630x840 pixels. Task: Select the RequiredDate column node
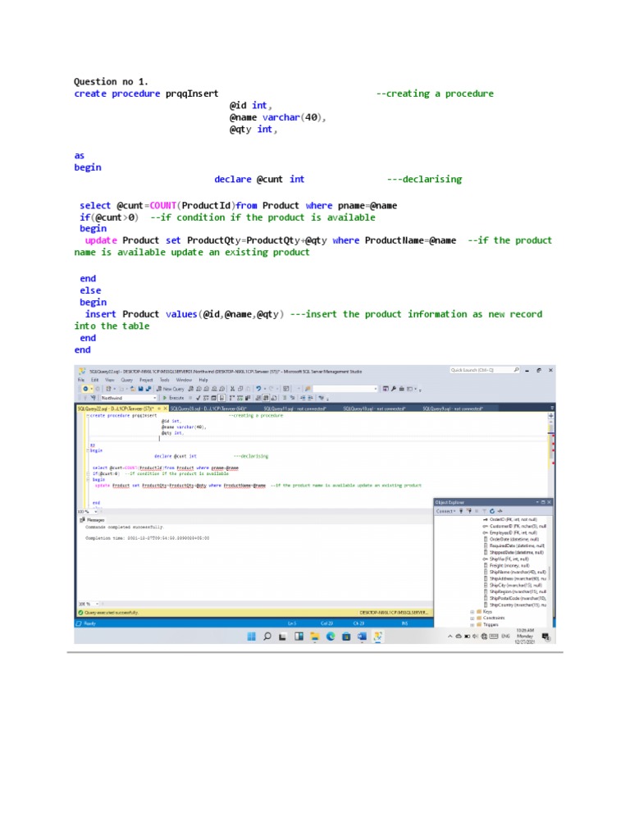pyautogui.click(x=514, y=546)
